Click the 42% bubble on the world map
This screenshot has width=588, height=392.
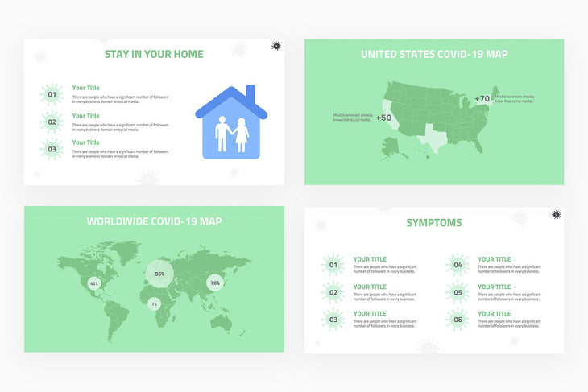click(x=94, y=283)
